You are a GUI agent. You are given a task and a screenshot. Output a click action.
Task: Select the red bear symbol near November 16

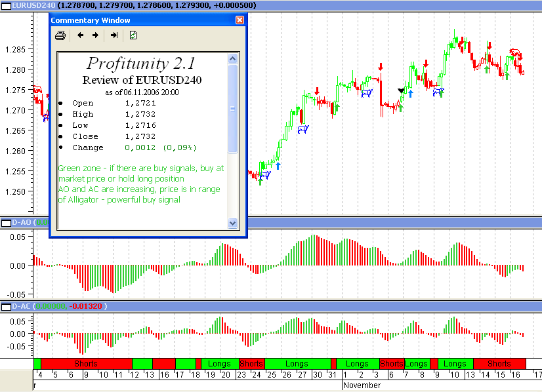click(514, 53)
